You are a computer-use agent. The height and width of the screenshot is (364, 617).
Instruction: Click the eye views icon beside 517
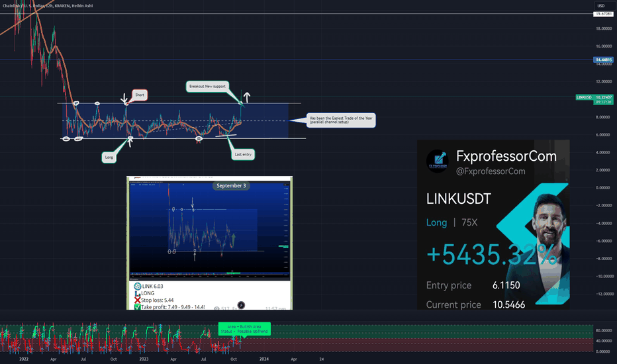217,308
